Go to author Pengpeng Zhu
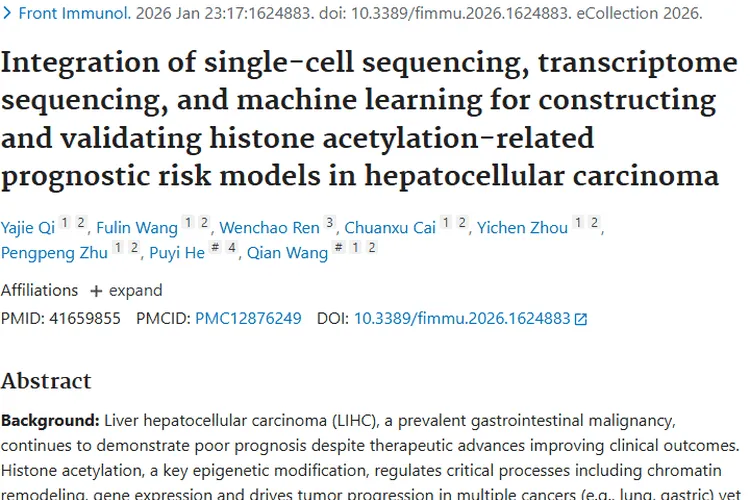This screenshot has width=750, height=500. (54, 253)
